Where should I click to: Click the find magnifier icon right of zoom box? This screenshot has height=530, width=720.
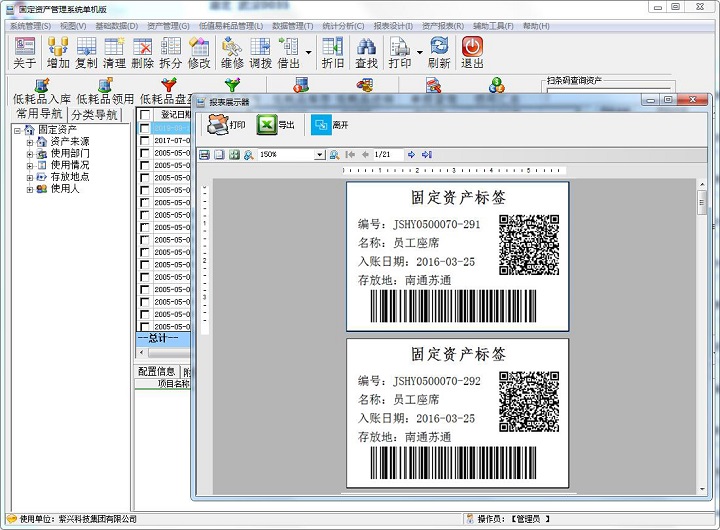click(334, 155)
